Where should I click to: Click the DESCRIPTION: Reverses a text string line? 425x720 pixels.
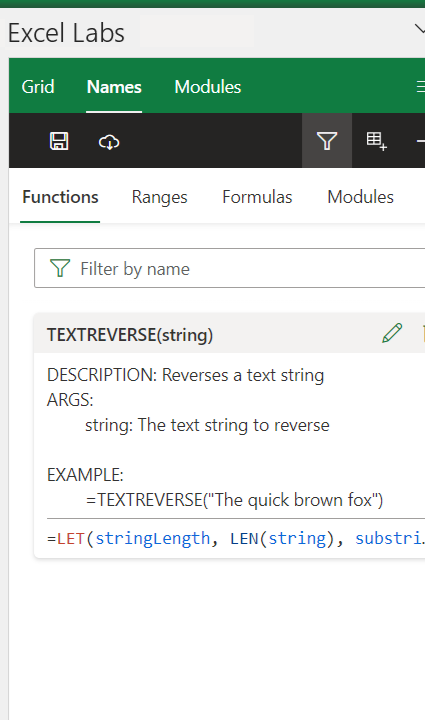[185, 375]
